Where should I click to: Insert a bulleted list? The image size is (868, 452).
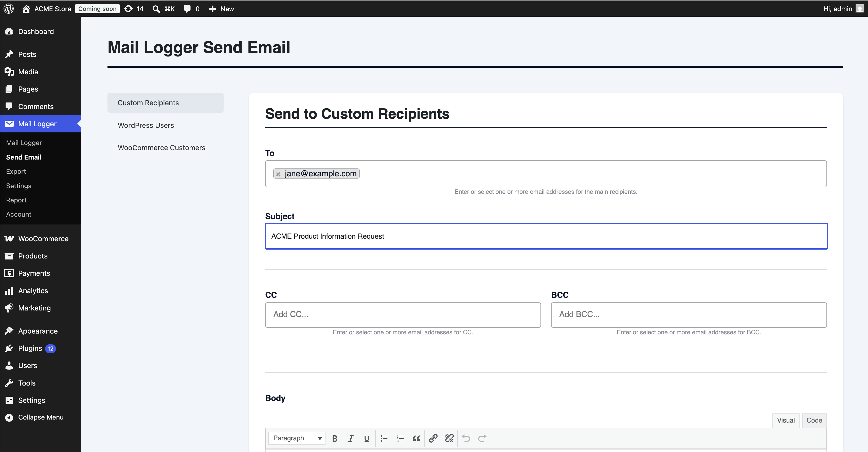point(384,438)
